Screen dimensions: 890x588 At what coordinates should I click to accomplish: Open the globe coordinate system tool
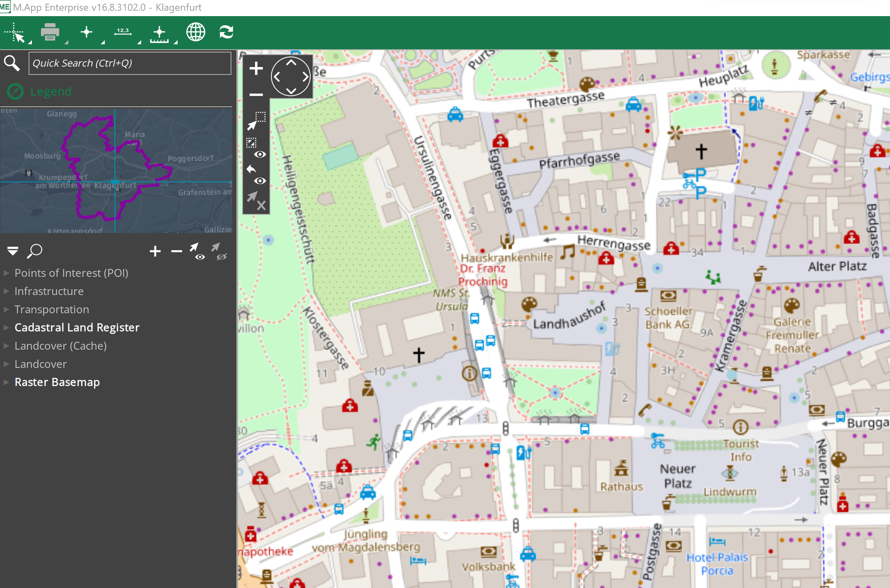pos(195,32)
